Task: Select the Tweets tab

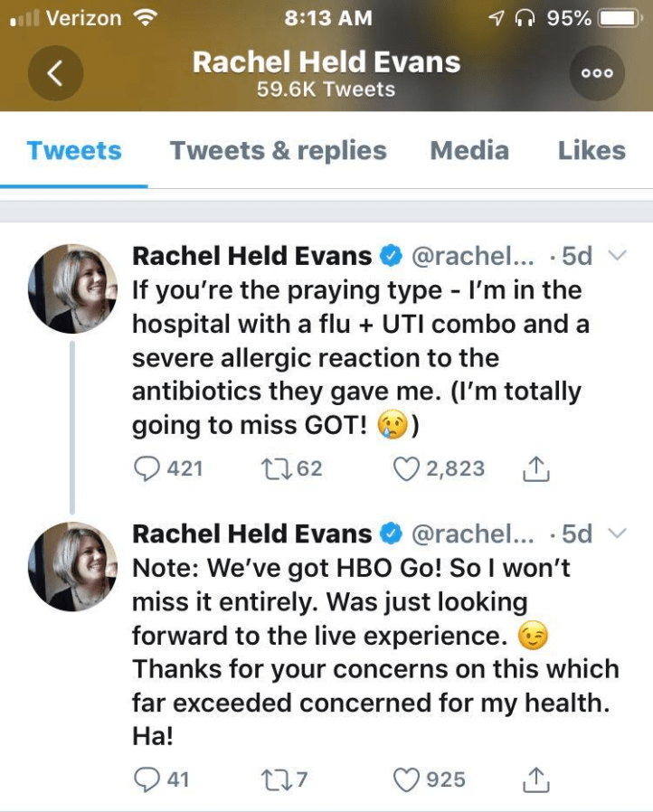Action: pos(74,150)
